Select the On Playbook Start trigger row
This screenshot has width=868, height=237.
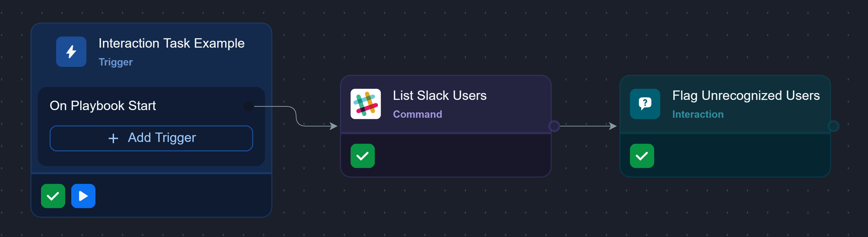coord(103,106)
